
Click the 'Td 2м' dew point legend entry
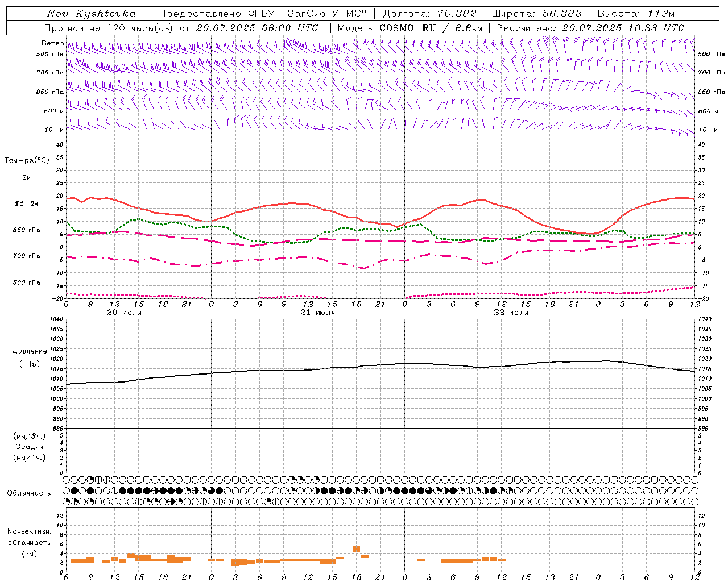pyautogui.click(x=27, y=203)
